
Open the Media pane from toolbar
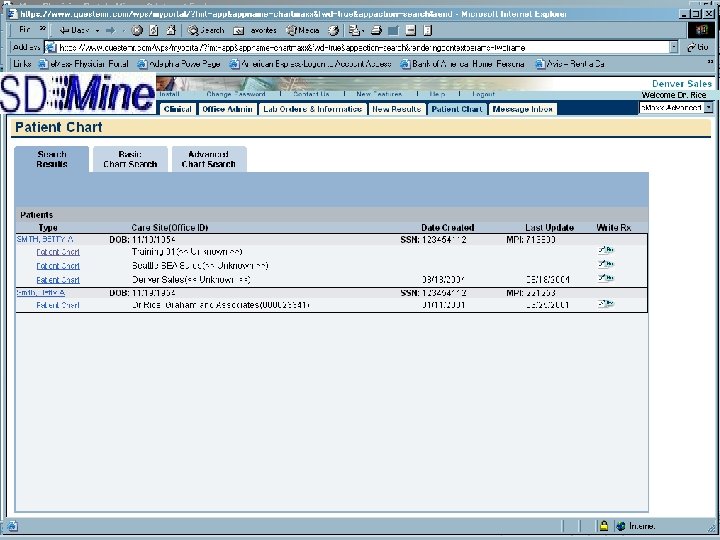(303, 30)
